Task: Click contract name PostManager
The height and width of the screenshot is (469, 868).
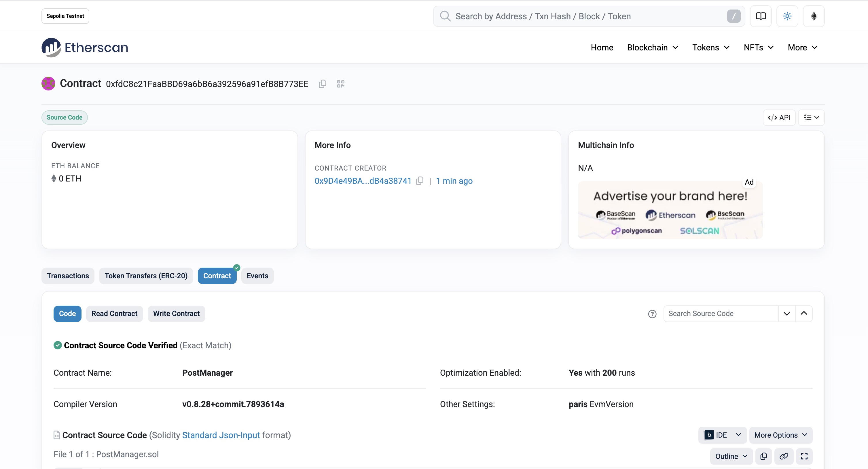Action: click(208, 373)
